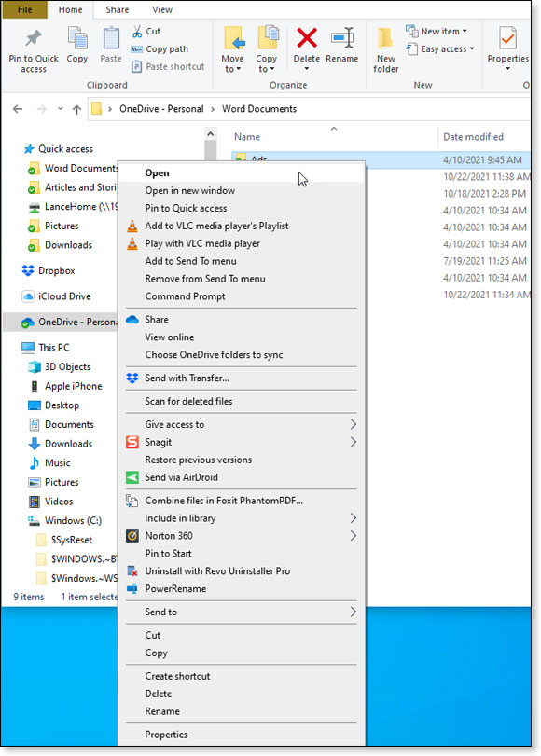541x756 pixels.
Task: Select Dropbox in the navigation pane
Action: tap(57, 271)
